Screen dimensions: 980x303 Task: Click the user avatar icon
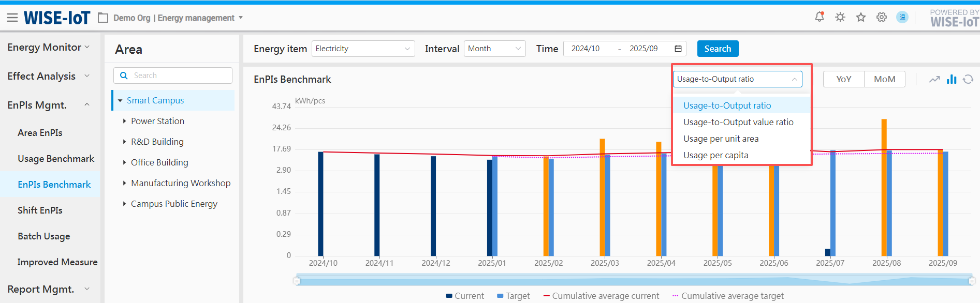click(902, 18)
